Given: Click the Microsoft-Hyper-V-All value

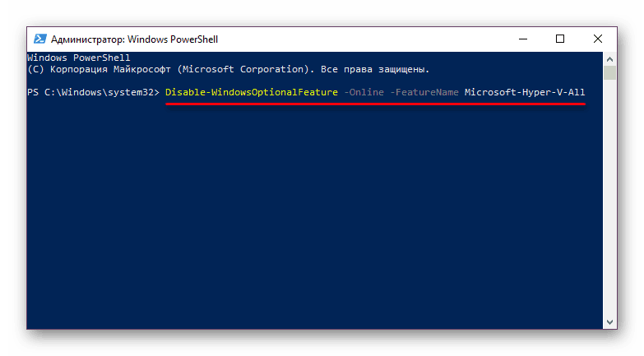Looking at the screenshot, I should point(524,92).
